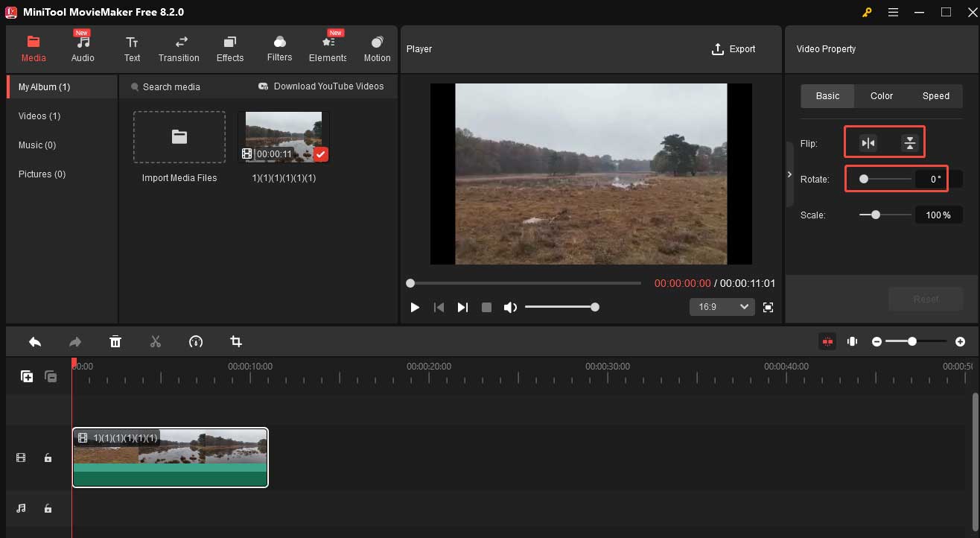Mute the player volume icon
Screen dimensions: 980x538
[x=510, y=307]
